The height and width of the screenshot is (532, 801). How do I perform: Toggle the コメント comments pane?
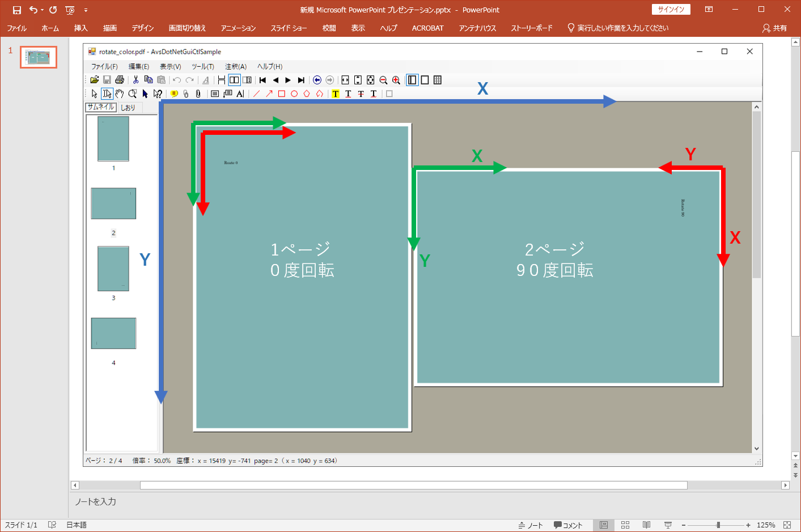[568, 525]
